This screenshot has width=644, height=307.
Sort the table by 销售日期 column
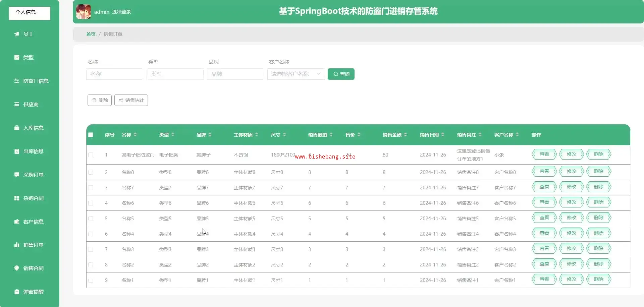click(443, 135)
